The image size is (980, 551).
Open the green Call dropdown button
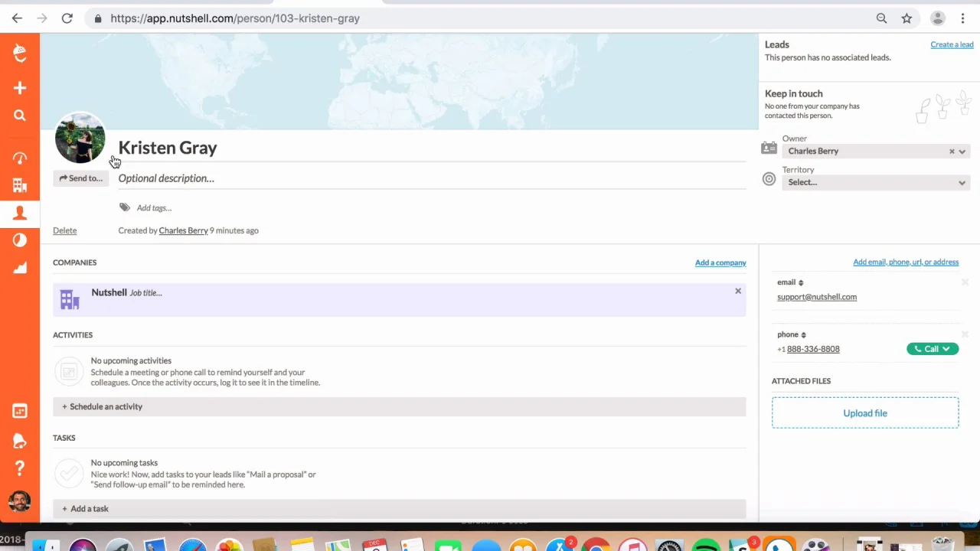click(x=933, y=349)
